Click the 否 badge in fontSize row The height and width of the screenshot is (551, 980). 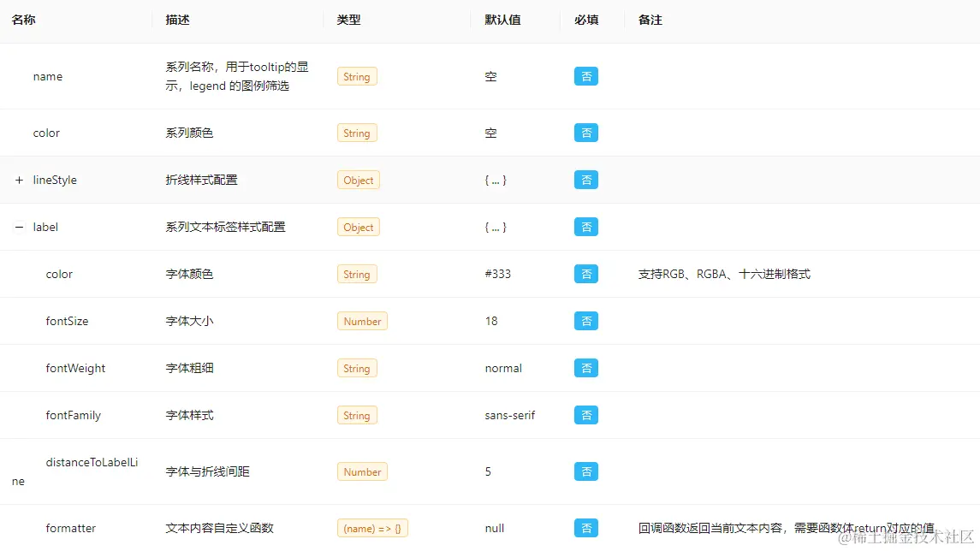[x=586, y=321]
